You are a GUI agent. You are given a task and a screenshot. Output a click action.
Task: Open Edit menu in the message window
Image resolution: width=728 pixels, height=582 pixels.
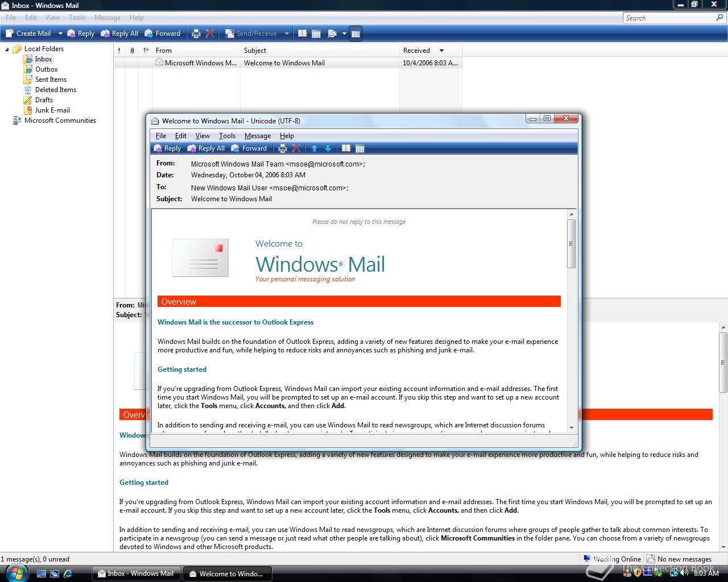pyautogui.click(x=180, y=136)
